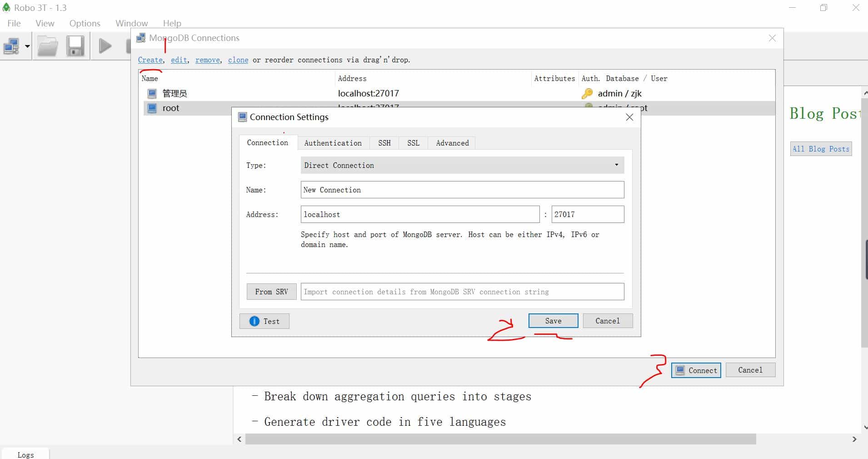Viewport: 868px width, 459px height.
Task: Click the From SRV button
Action: [x=272, y=292]
